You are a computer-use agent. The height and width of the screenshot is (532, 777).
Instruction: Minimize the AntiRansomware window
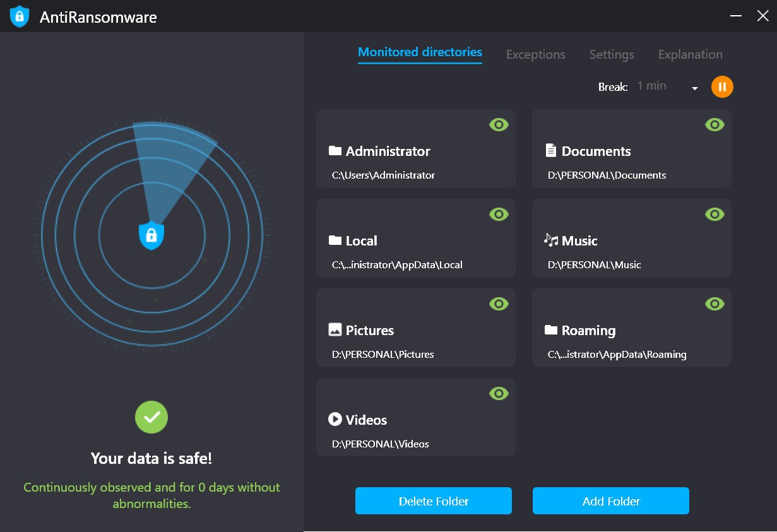point(735,16)
